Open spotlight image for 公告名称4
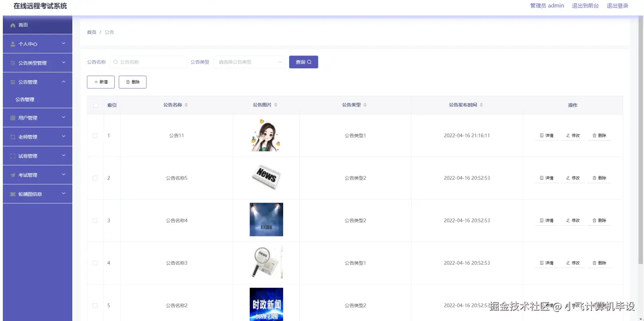 266,220
